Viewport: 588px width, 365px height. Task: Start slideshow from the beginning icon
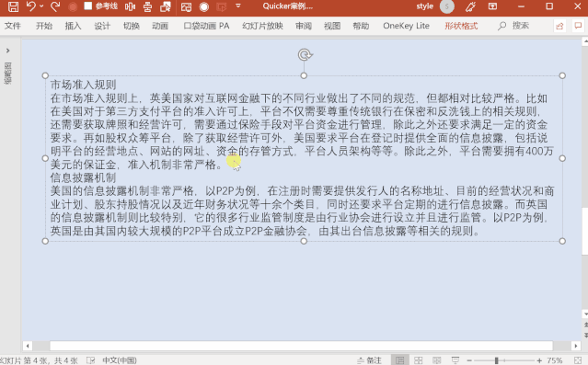point(222,6)
